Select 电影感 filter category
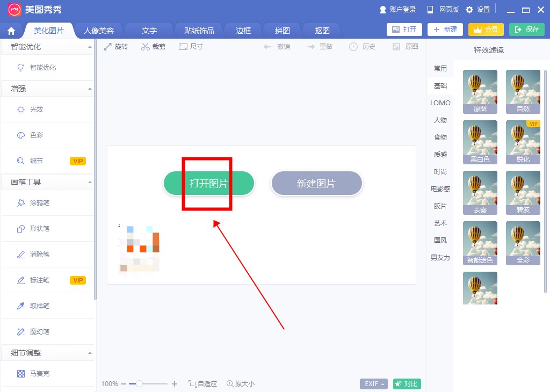This screenshot has width=550, height=392. coord(440,188)
